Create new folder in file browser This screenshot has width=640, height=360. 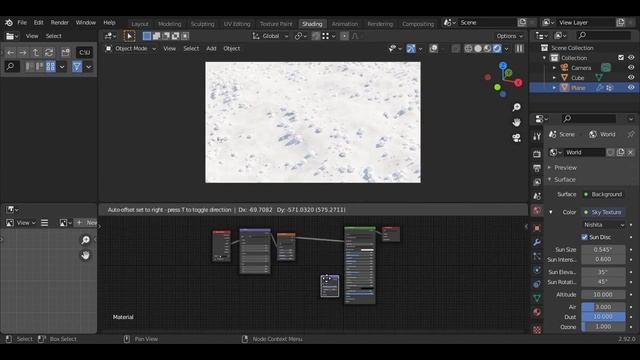click(x=66, y=53)
